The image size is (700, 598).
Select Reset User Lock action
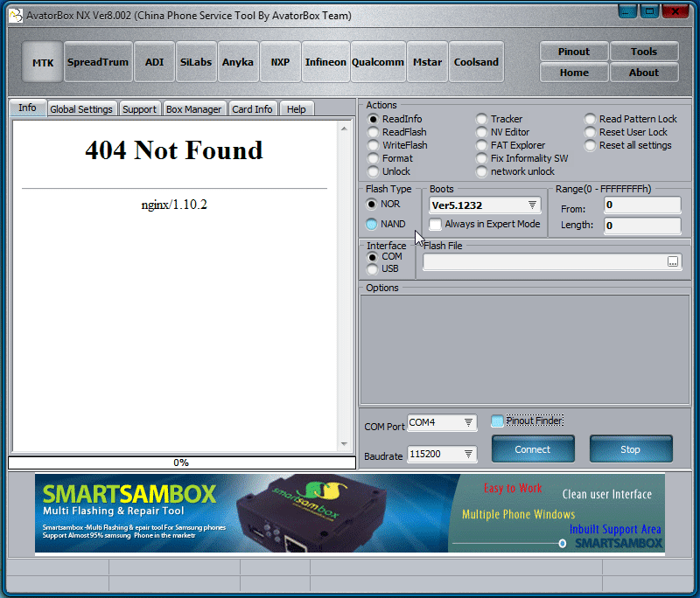click(590, 132)
